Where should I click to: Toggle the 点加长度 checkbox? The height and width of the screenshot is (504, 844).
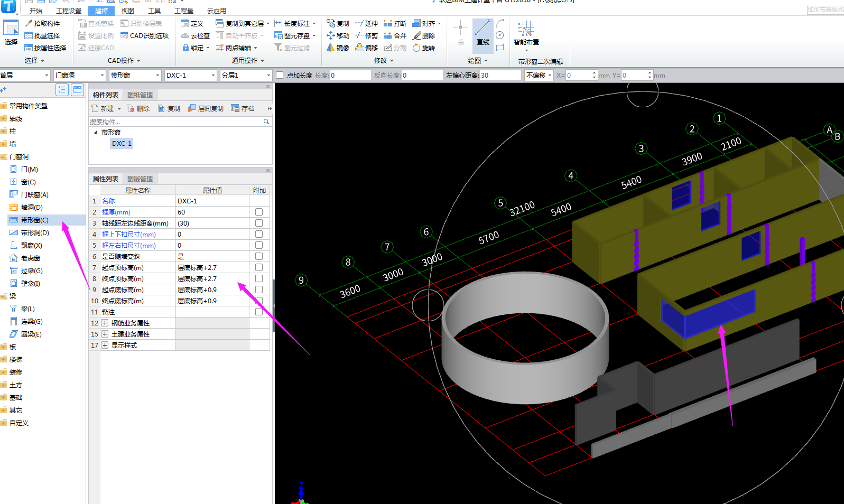[280, 75]
